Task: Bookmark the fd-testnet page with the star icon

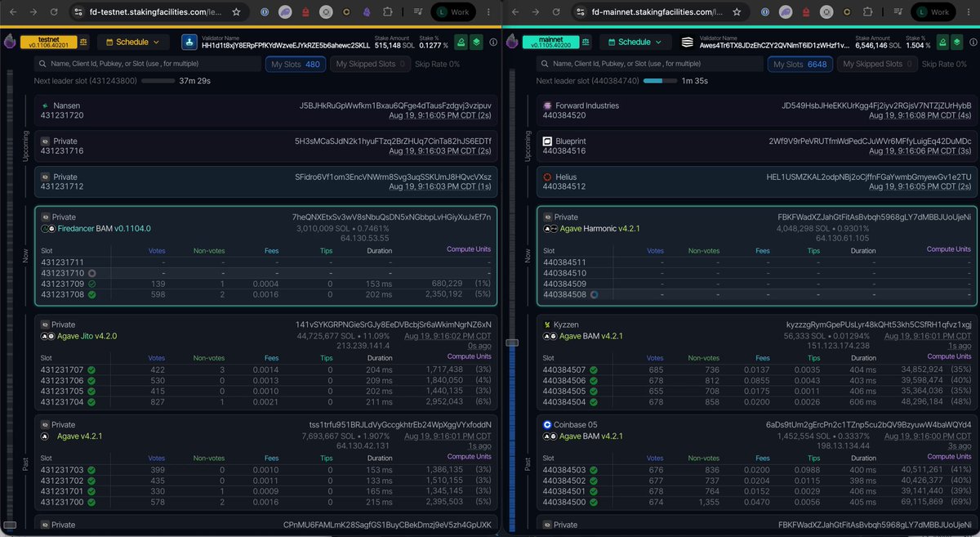Action: pyautogui.click(x=236, y=12)
